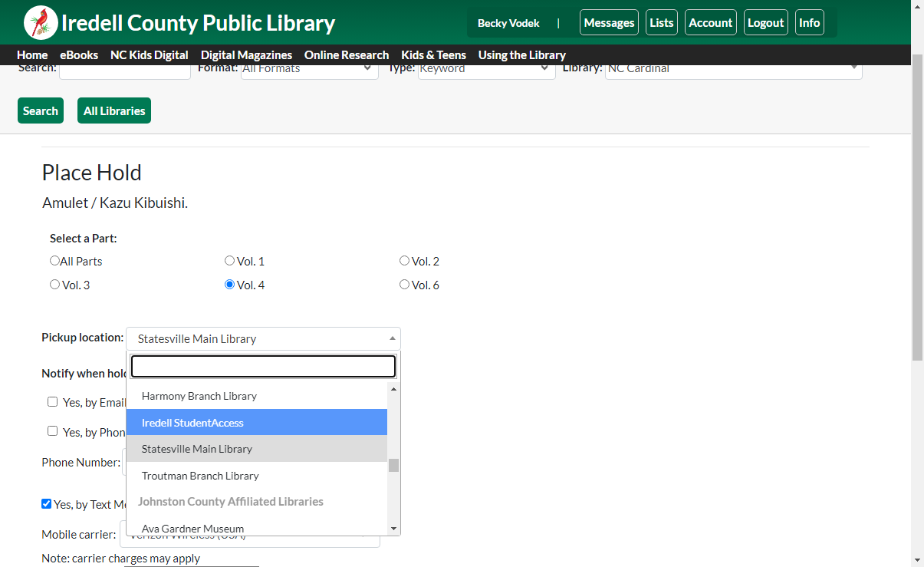Open the Digital Magazines menu
924x567 pixels.
(246, 55)
